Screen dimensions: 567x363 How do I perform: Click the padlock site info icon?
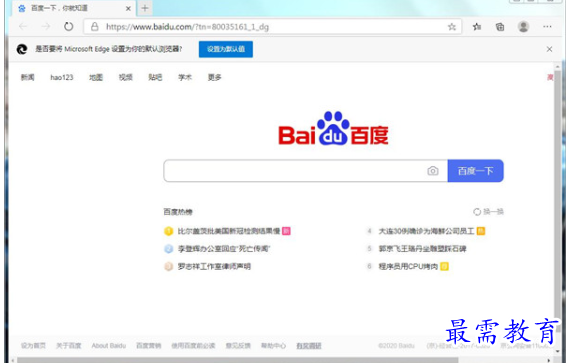point(95,26)
